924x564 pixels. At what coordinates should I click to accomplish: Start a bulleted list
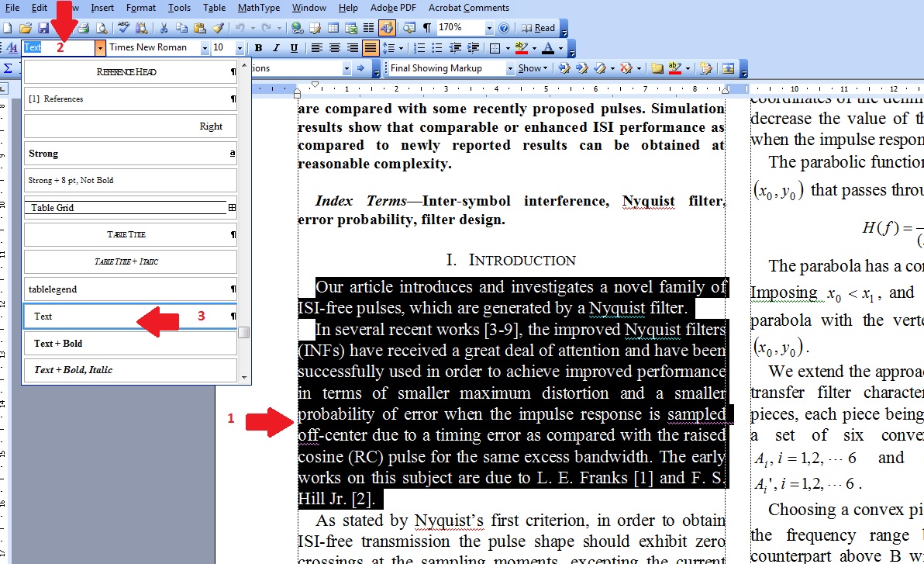pyautogui.click(x=436, y=48)
